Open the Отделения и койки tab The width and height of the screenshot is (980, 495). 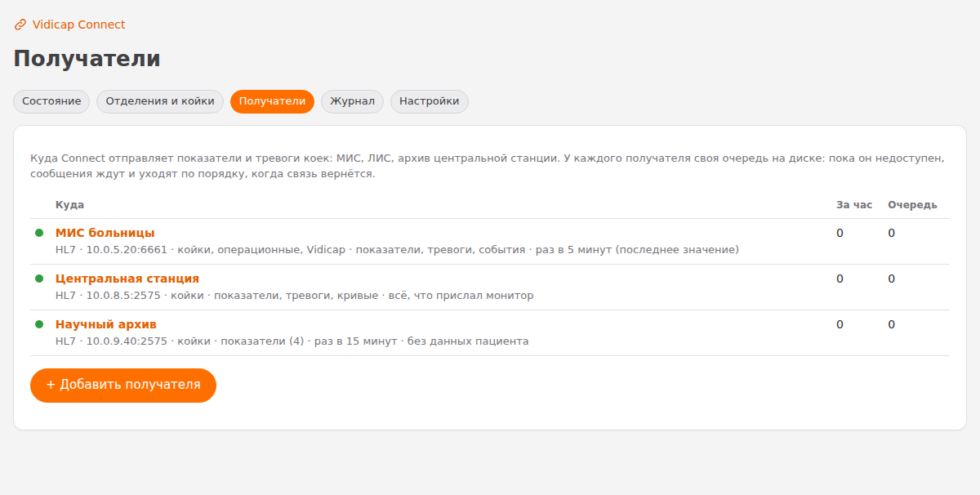pos(160,101)
